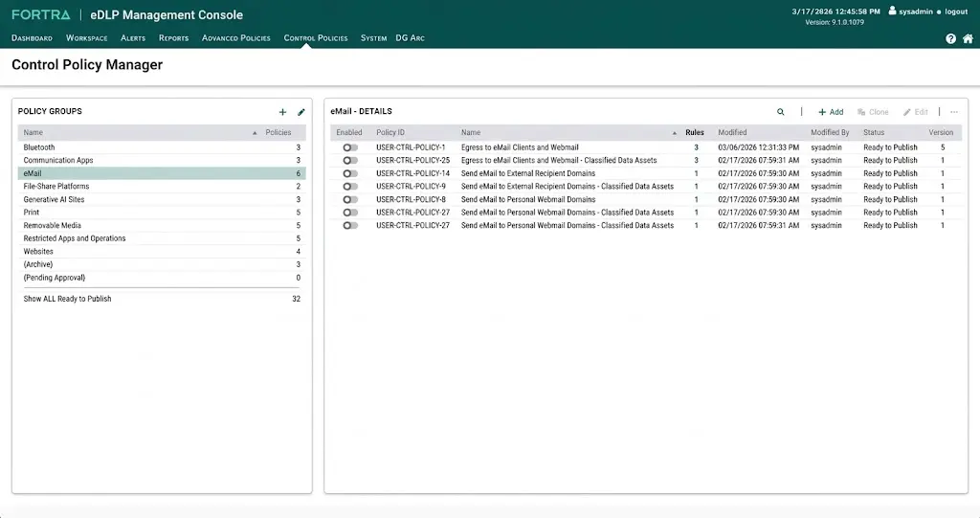Click the Edit policy button
This screenshot has height=518, width=980.
pyautogui.click(x=915, y=112)
